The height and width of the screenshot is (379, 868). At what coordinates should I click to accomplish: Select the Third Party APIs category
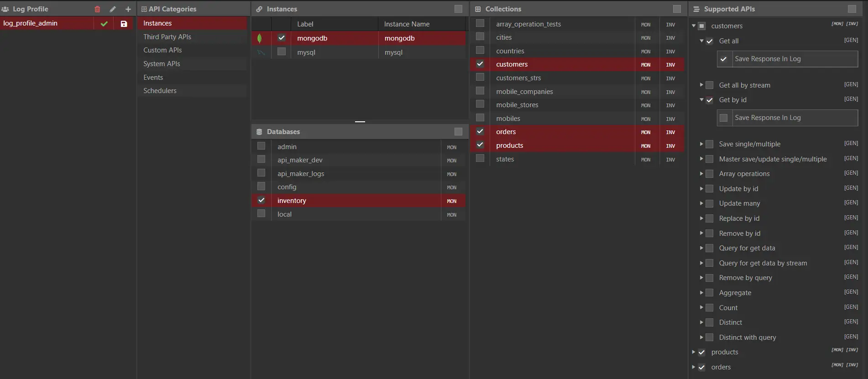click(x=192, y=37)
